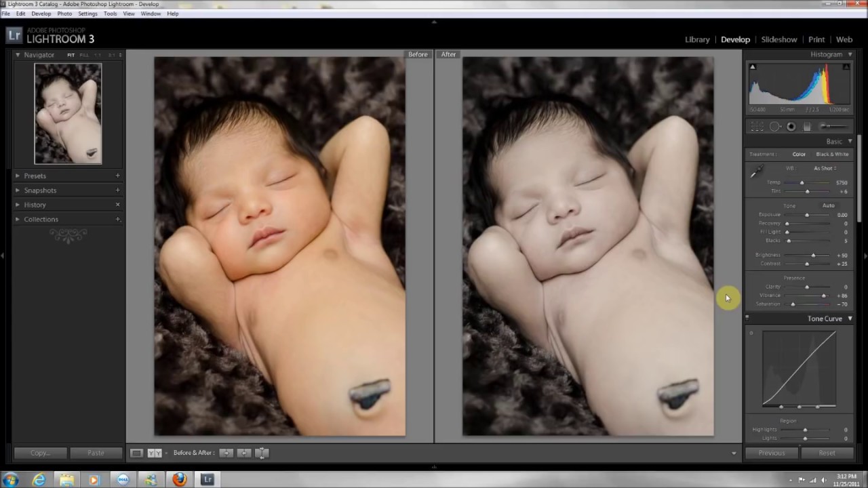Switch to the Web module
The image size is (868, 488).
(x=844, y=39)
